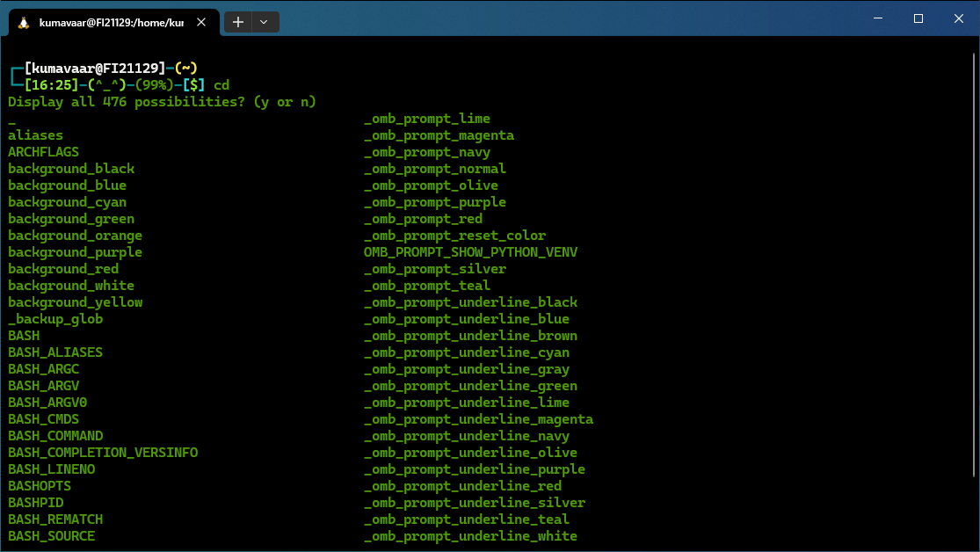Click the BASH_COMPLETION_VERSINFO variable
This screenshot has width=980, height=552.
point(103,452)
